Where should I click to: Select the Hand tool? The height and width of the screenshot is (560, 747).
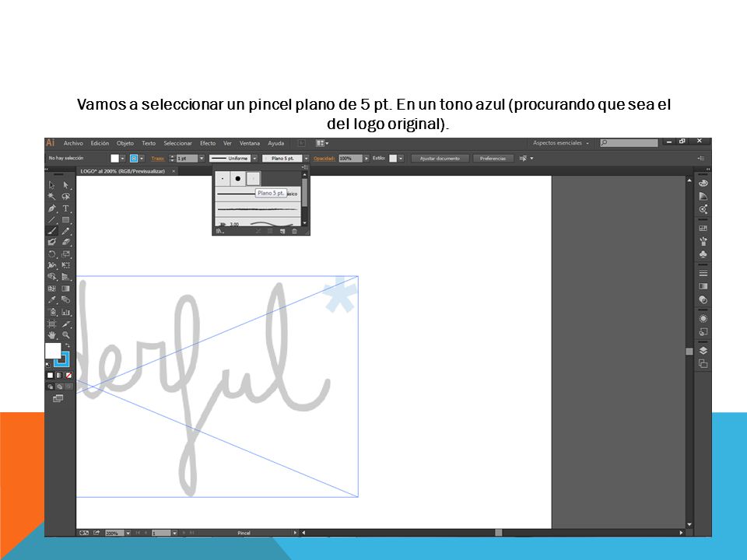coord(52,335)
